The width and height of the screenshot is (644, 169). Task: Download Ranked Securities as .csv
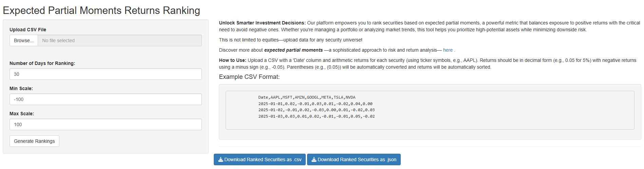click(x=260, y=159)
